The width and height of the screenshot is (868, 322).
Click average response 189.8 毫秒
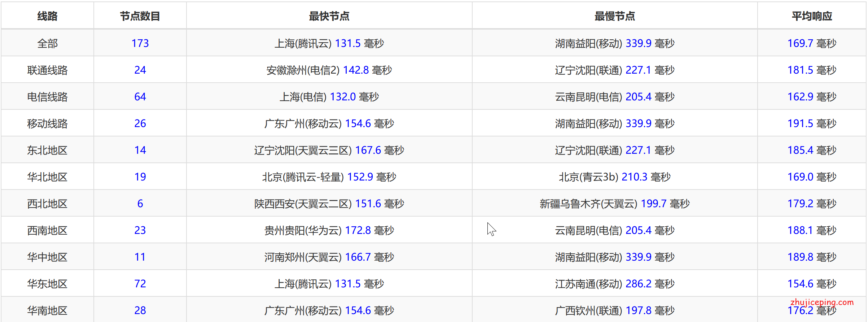pyautogui.click(x=812, y=257)
